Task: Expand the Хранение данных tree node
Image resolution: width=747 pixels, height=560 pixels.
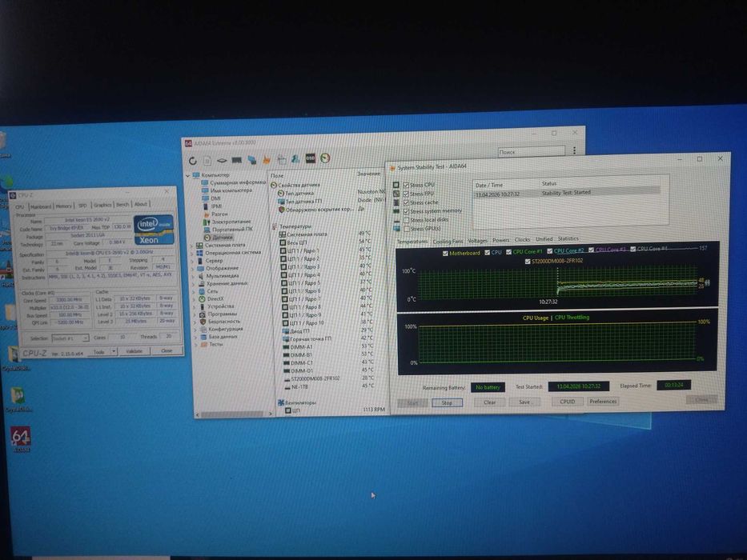Action: (193, 284)
